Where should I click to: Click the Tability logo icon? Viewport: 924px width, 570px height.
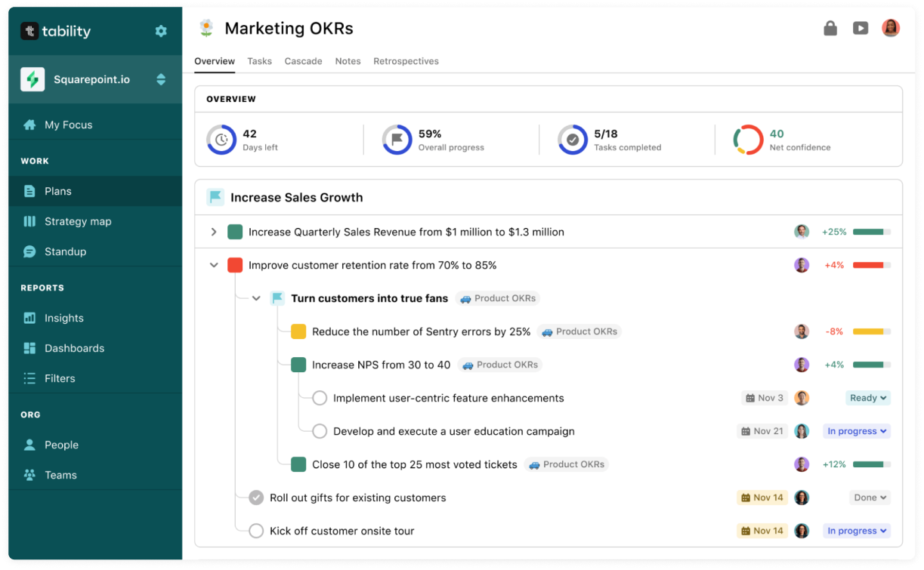click(x=29, y=31)
